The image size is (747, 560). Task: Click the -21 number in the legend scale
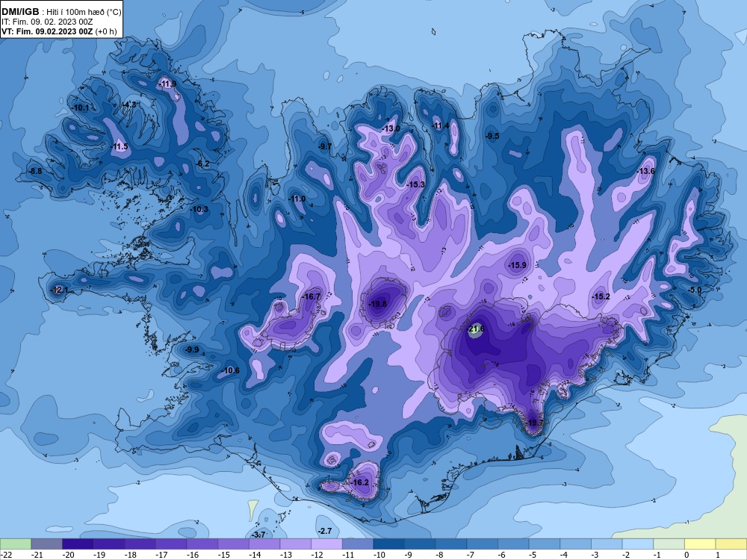37,556
